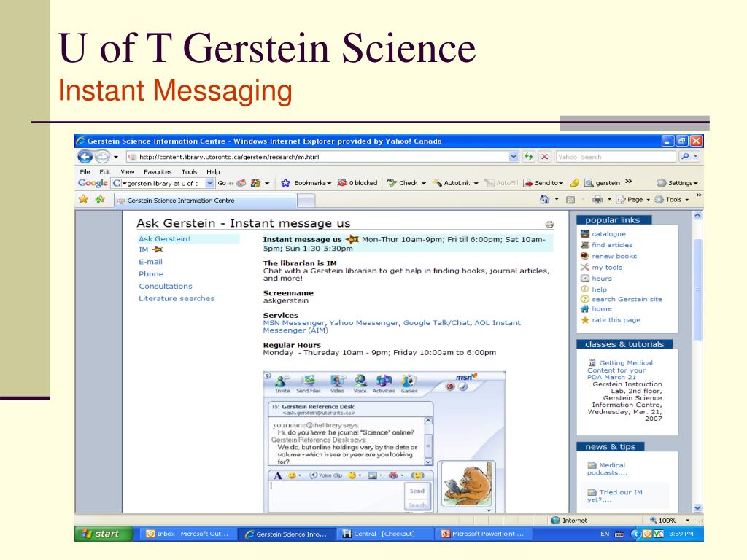Click the MSN Send Files icon
The width and height of the screenshot is (747, 560).
tap(309, 384)
